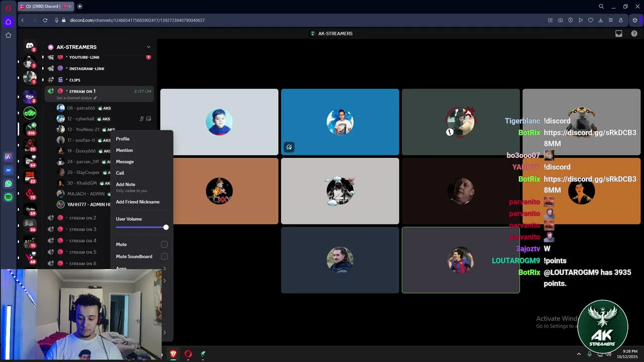Click green-outlined speaking user video tile
644x362 pixels.
click(461, 260)
